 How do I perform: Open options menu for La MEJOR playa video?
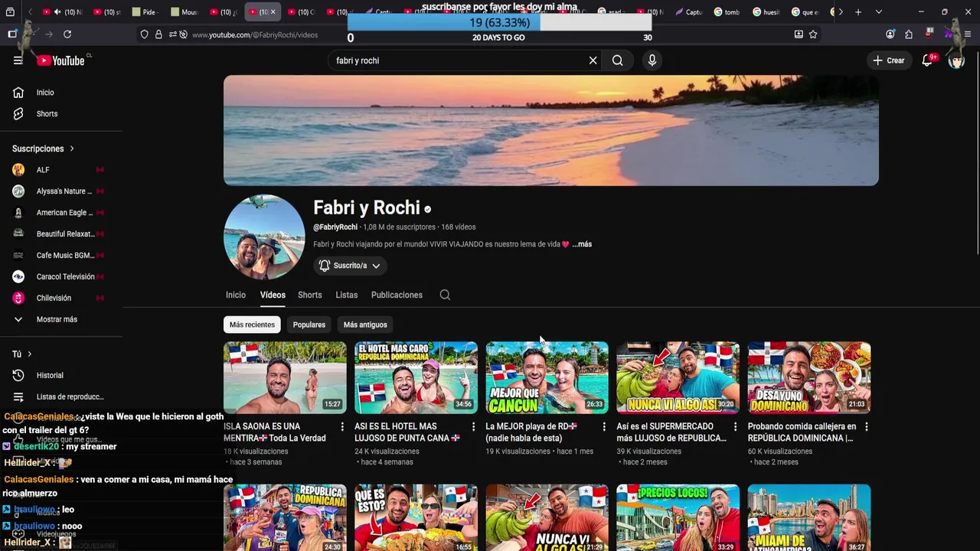[604, 427]
